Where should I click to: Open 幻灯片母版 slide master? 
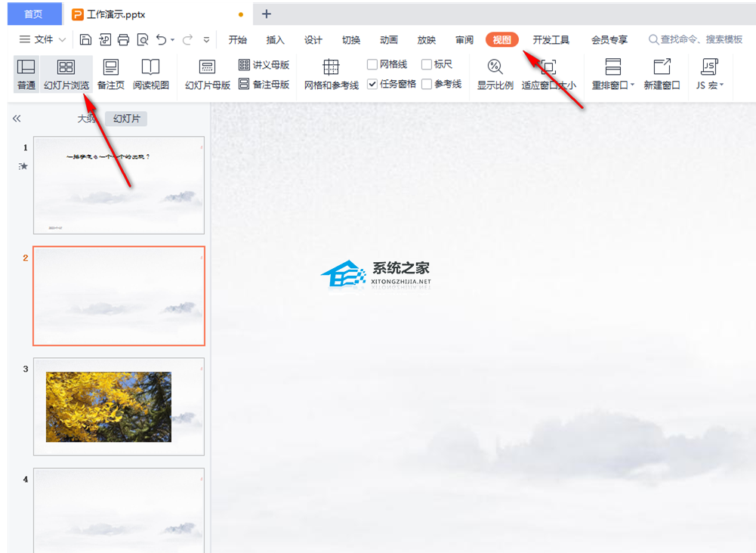208,74
